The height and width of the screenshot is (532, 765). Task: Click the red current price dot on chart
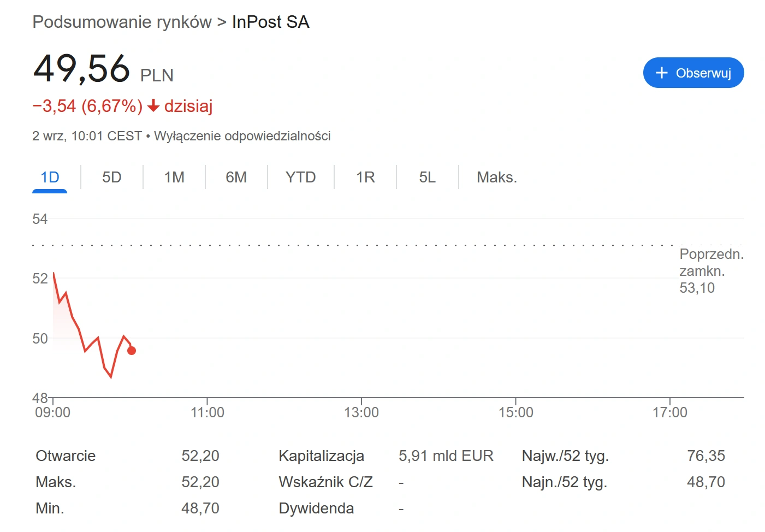132,351
